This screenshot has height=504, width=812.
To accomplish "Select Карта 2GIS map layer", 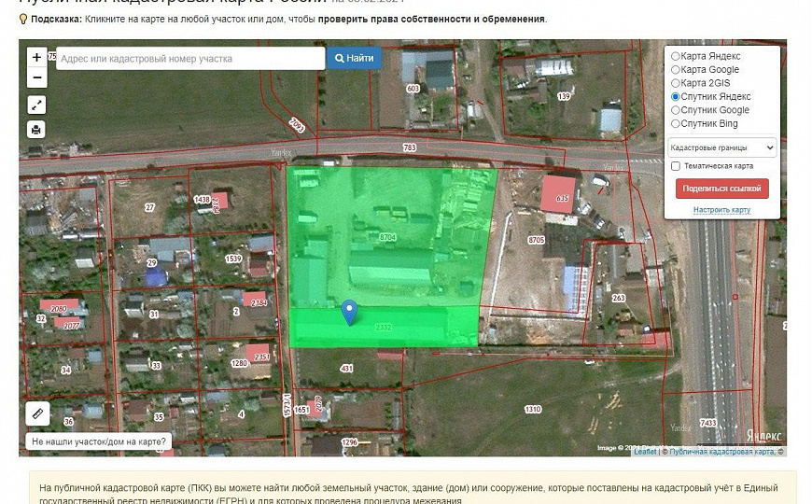I will (x=676, y=83).
